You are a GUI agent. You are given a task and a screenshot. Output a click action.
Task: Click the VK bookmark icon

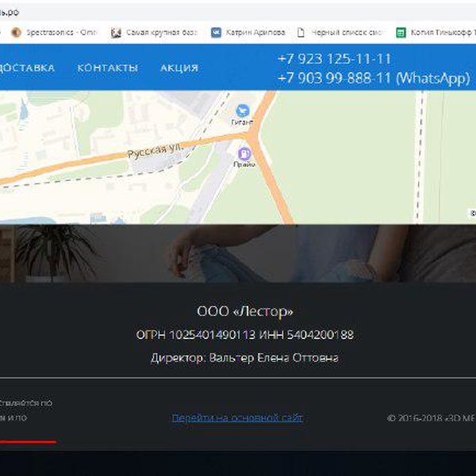coord(216,33)
